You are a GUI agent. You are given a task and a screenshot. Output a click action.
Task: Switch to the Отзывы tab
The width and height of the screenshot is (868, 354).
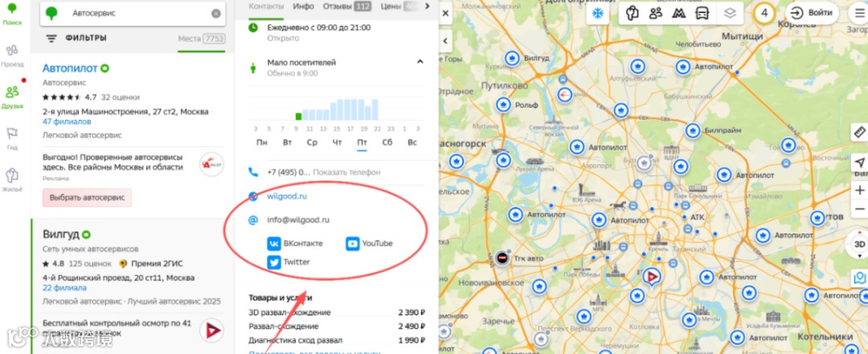[x=347, y=6]
